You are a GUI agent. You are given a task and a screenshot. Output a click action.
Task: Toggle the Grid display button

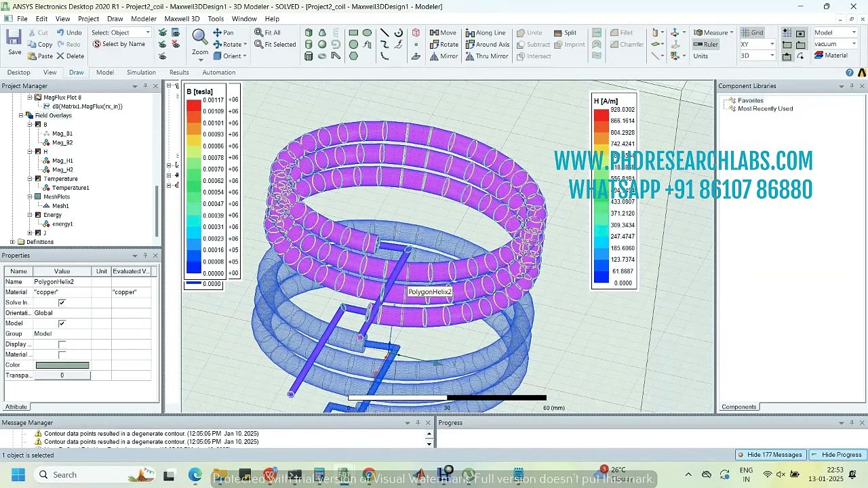(x=752, y=33)
